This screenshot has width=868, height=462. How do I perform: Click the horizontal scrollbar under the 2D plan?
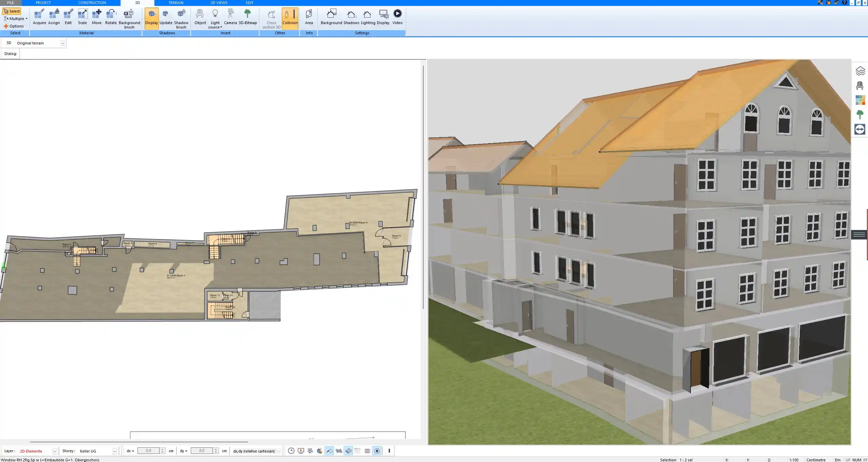click(x=139, y=442)
